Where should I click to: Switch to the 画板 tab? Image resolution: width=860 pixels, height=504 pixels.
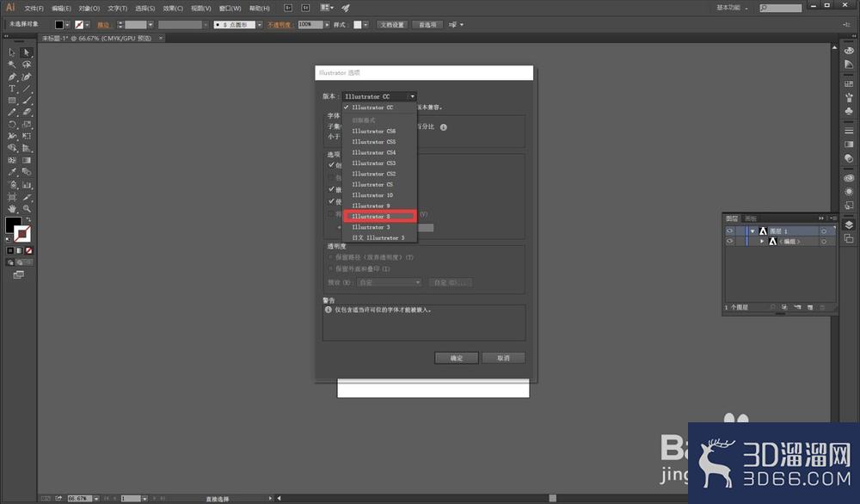tap(751, 218)
